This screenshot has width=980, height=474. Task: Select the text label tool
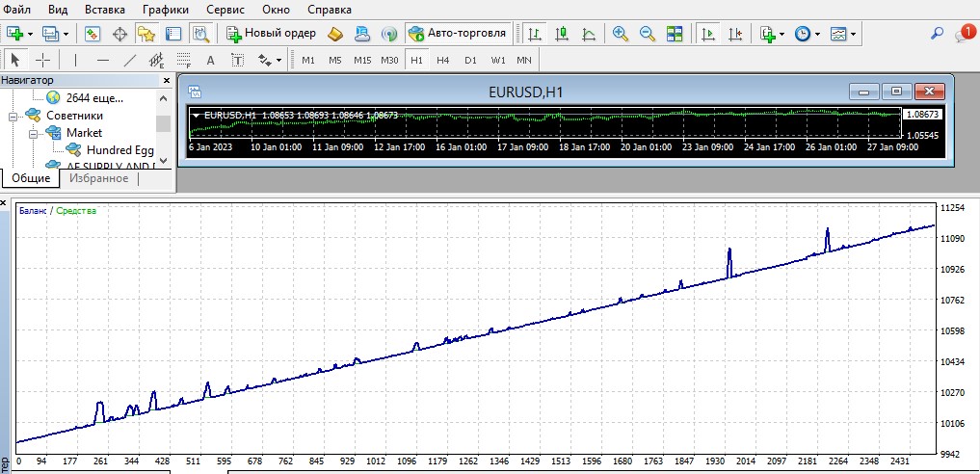(x=237, y=60)
